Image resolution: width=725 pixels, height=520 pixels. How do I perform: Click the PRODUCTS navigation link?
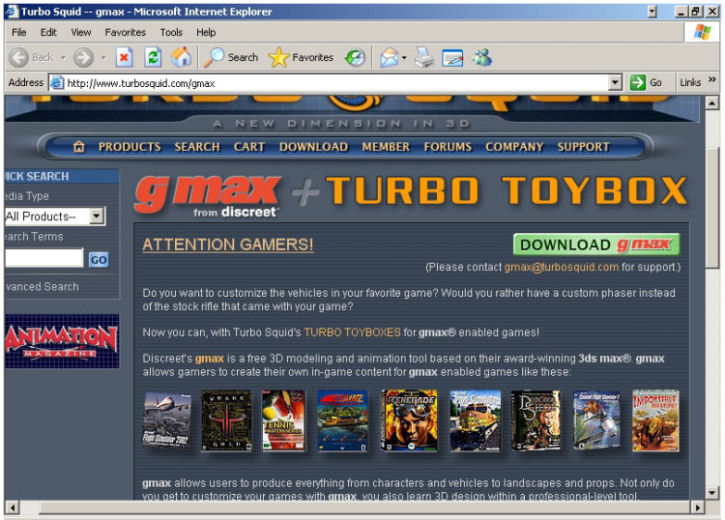point(129,147)
